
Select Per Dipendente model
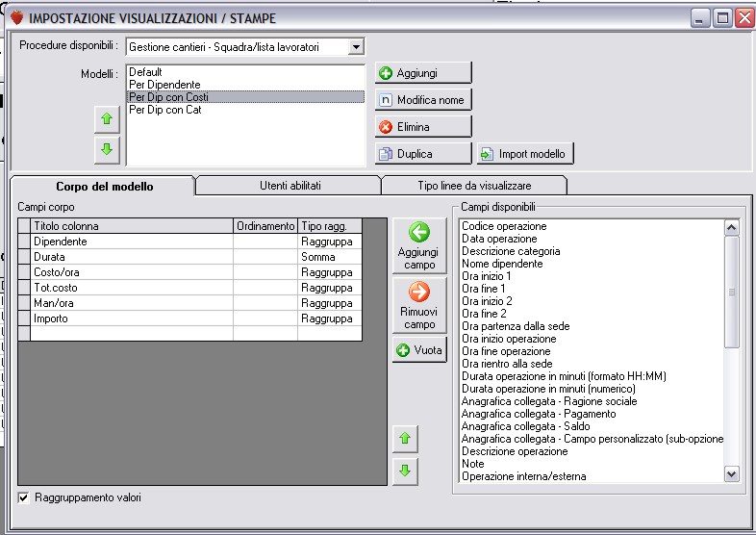click(x=245, y=85)
